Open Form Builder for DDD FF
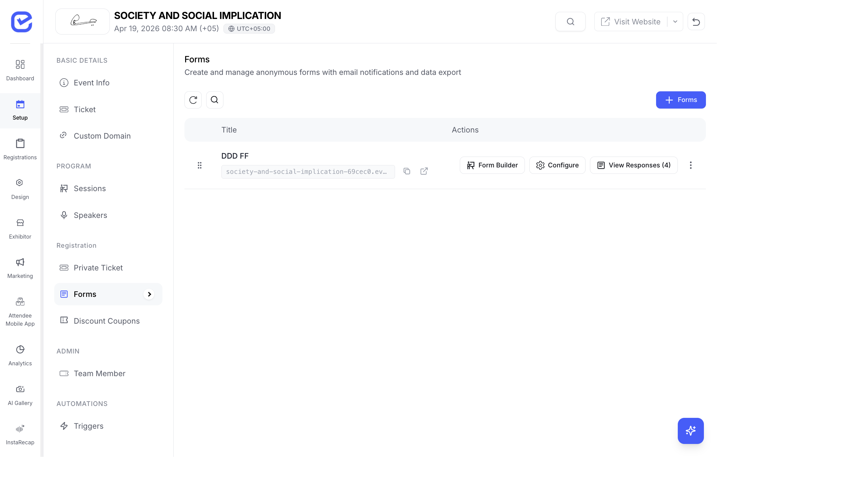The width and height of the screenshot is (868, 488). point(492,165)
